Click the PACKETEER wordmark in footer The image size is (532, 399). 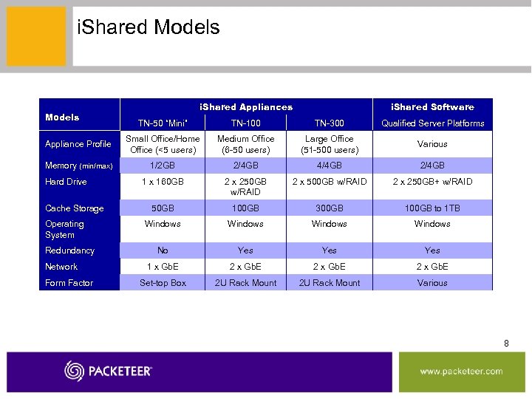[120, 371]
